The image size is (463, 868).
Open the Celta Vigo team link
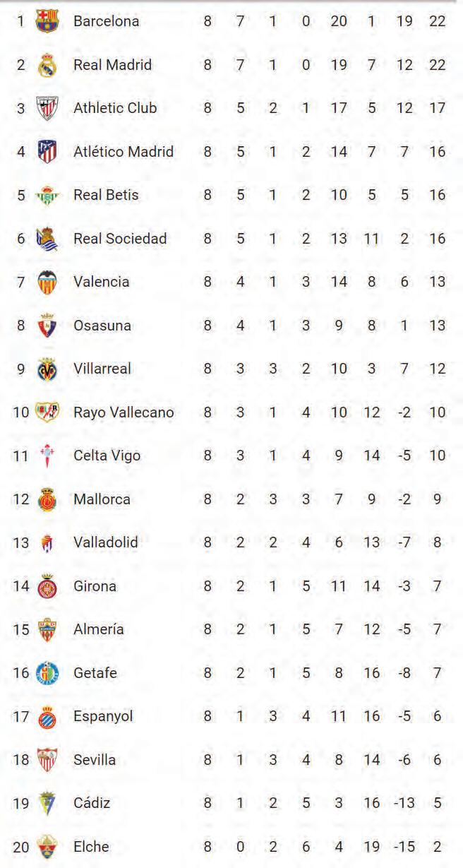pos(107,456)
